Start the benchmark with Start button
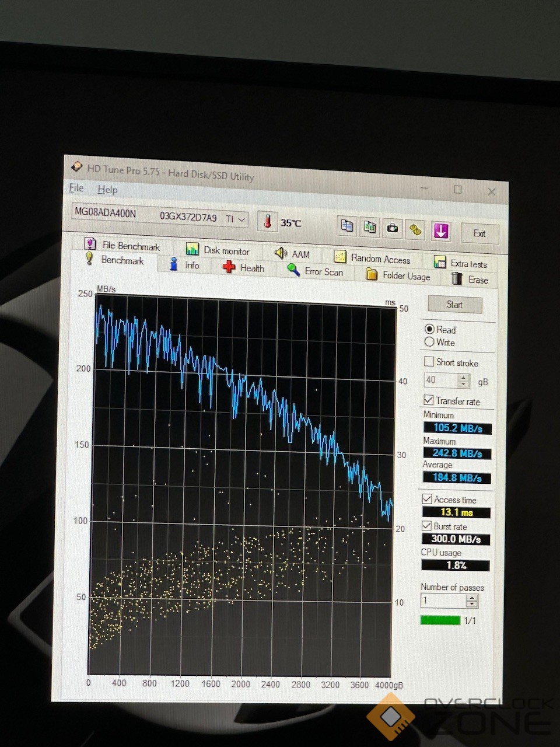This screenshot has width=560, height=747. [x=454, y=305]
